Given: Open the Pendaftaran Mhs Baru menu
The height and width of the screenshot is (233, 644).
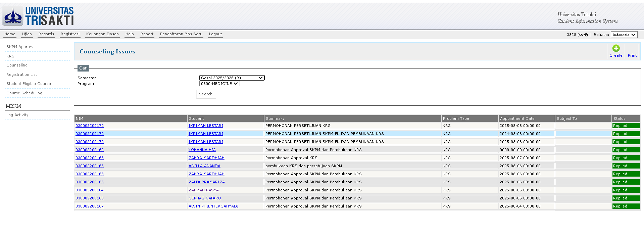Looking at the screenshot, I should pyautogui.click(x=181, y=34).
